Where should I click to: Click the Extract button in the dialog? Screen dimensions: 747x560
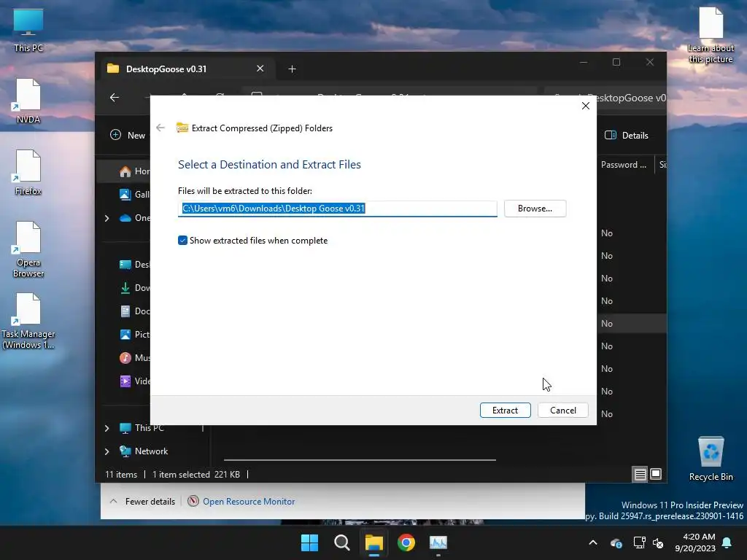pyautogui.click(x=505, y=410)
